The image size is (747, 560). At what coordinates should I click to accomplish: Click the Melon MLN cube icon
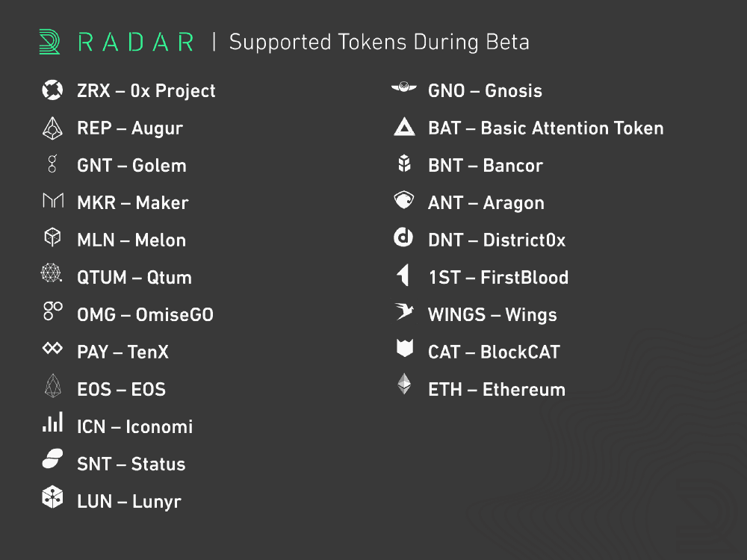pyautogui.click(x=52, y=237)
